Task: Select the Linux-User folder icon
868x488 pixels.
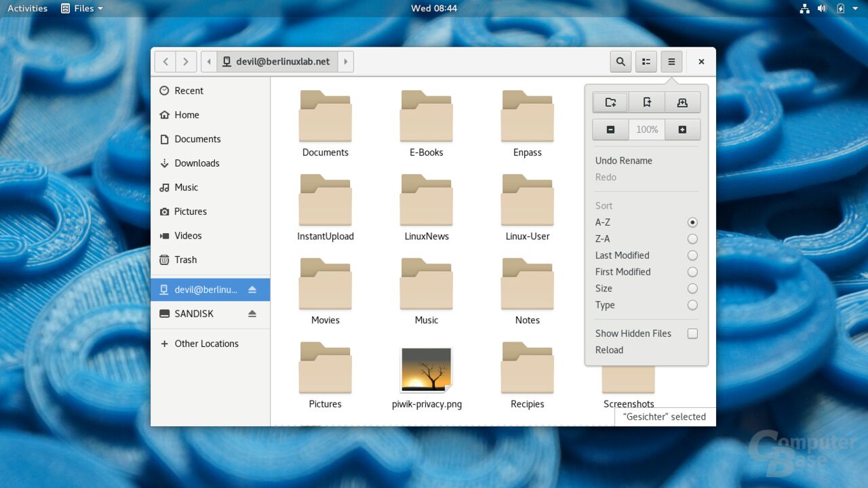Action: (x=528, y=200)
